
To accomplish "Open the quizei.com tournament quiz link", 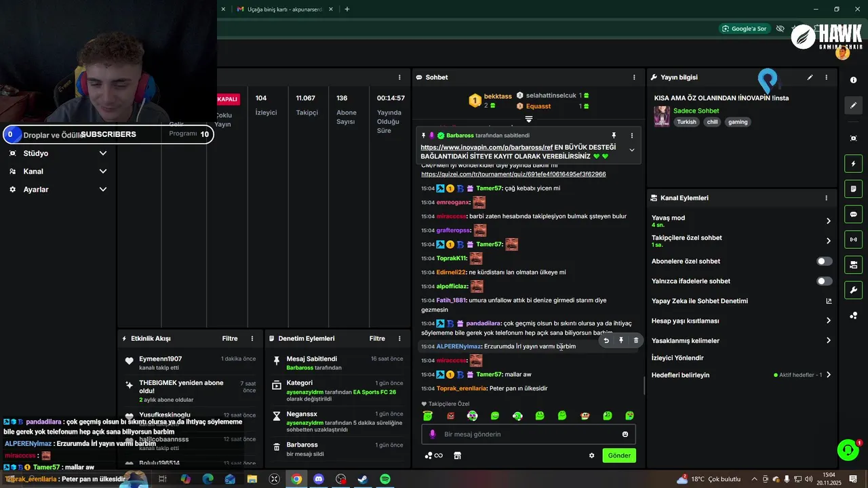I will (513, 174).
